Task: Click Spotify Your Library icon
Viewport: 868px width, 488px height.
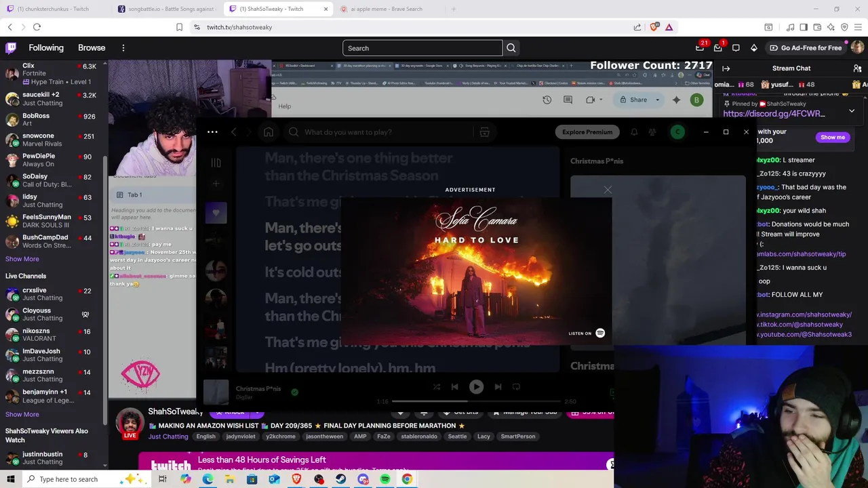Action: 216,163
